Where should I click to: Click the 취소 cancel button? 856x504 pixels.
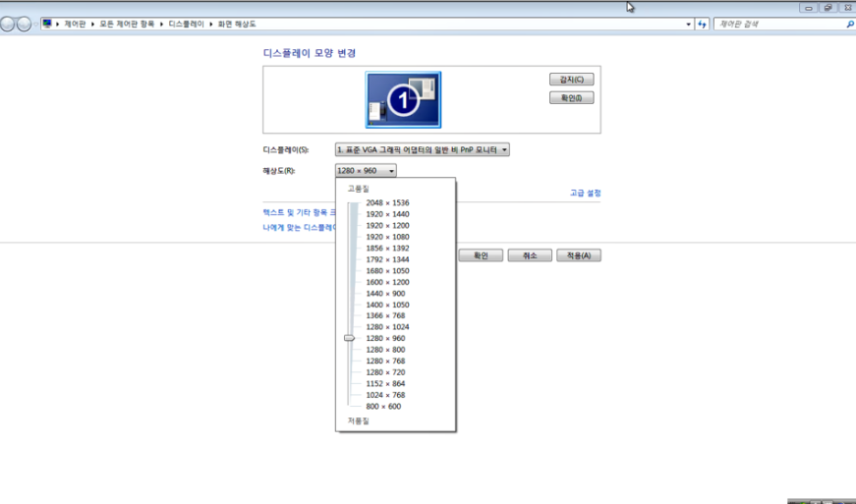(530, 255)
